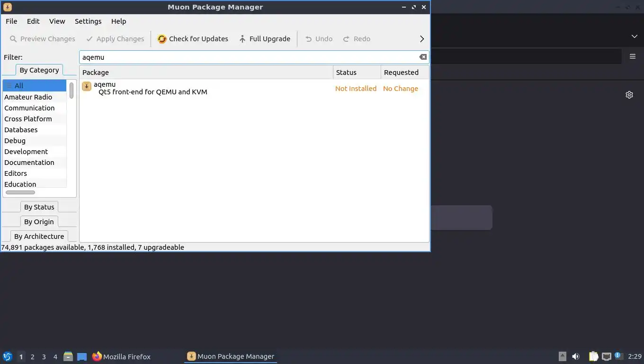Select the All category
644x364 pixels.
[x=35, y=86]
